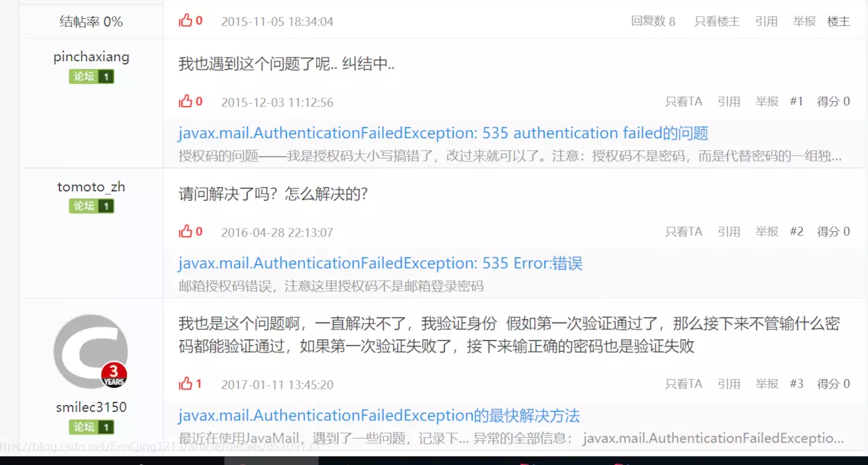Screen dimensions: 868x465
Task: Open tomoto_zh's user profile
Action: pos(91,187)
